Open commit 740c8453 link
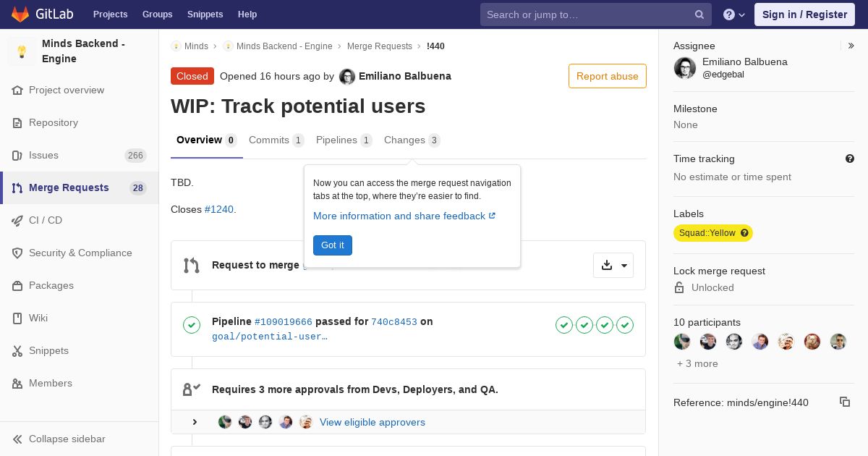 tap(394, 322)
